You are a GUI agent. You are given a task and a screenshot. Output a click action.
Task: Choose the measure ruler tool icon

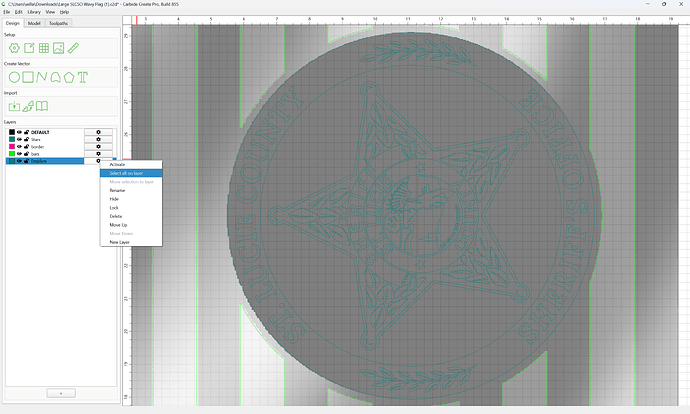[73, 48]
